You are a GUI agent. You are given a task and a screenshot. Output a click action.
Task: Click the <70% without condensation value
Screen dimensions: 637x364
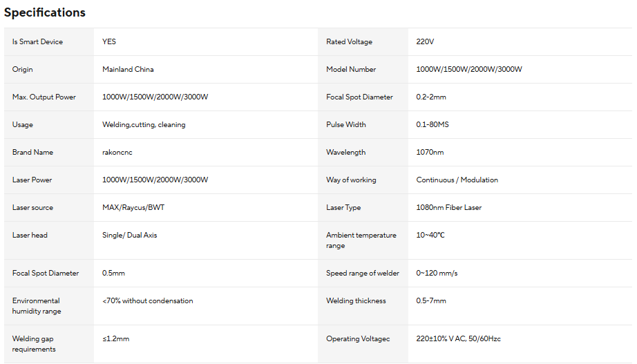(147, 300)
